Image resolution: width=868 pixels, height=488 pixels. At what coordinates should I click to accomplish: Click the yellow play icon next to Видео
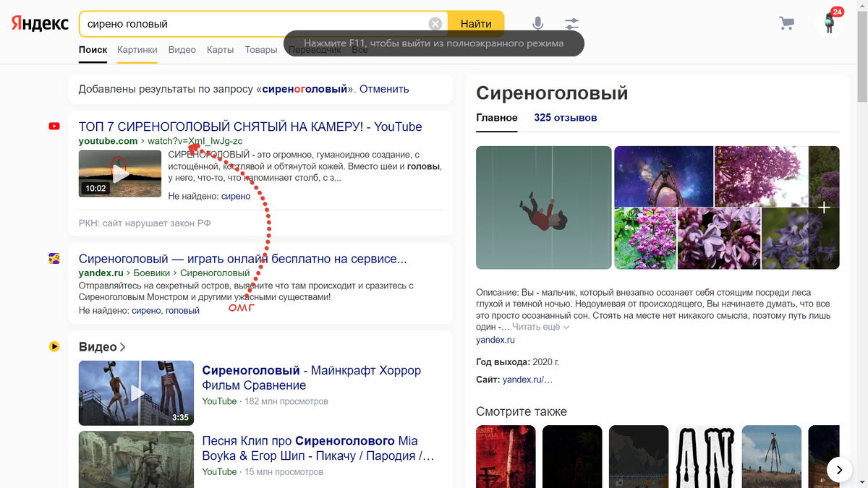54,347
